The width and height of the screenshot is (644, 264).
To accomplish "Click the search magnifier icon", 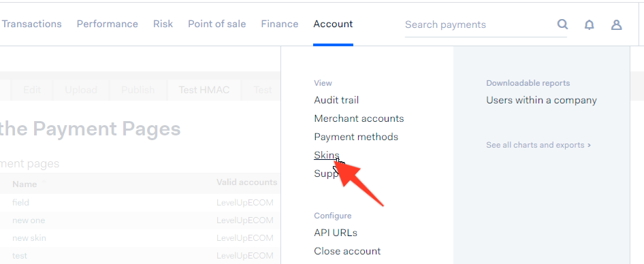I will 562,24.
